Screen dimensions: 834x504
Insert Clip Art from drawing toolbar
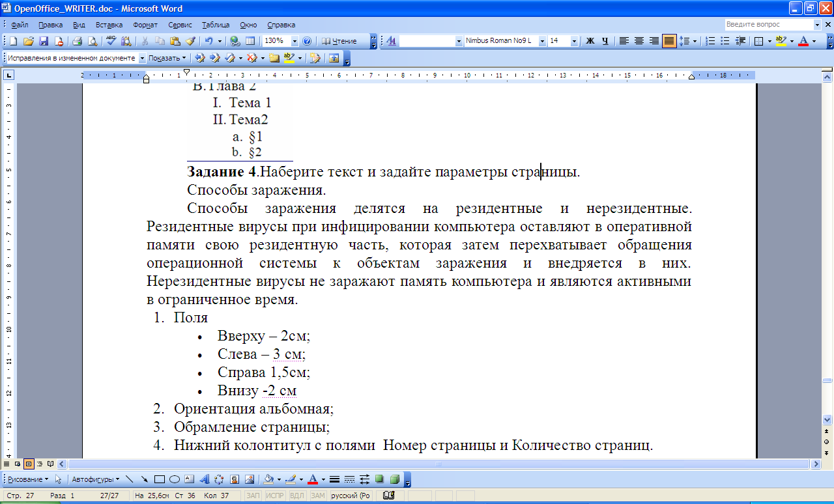tap(235, 479)
